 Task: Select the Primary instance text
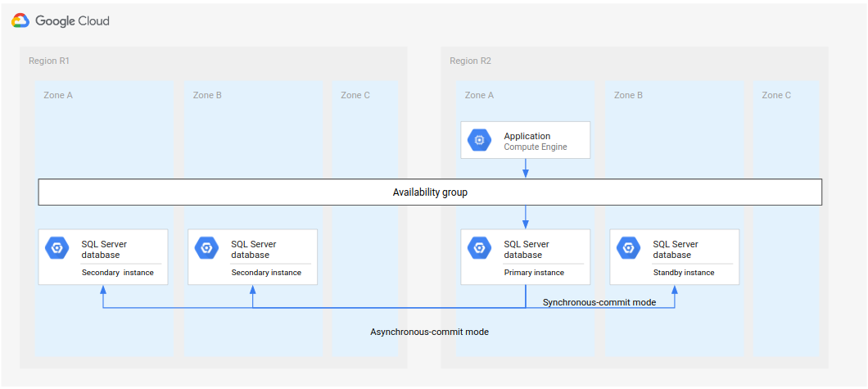(x=534, y=273)
